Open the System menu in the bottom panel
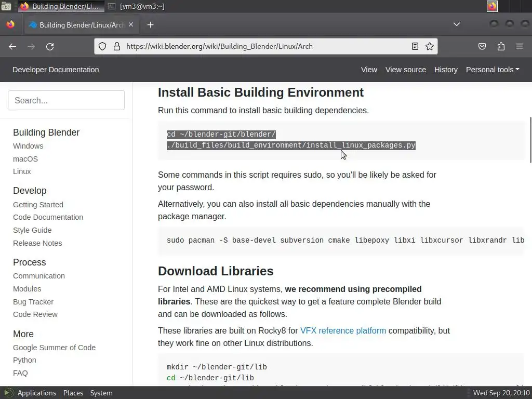Image resolution: width=532 pixels, height=399 pixels. pyautogui.click(x=101, y=393)
